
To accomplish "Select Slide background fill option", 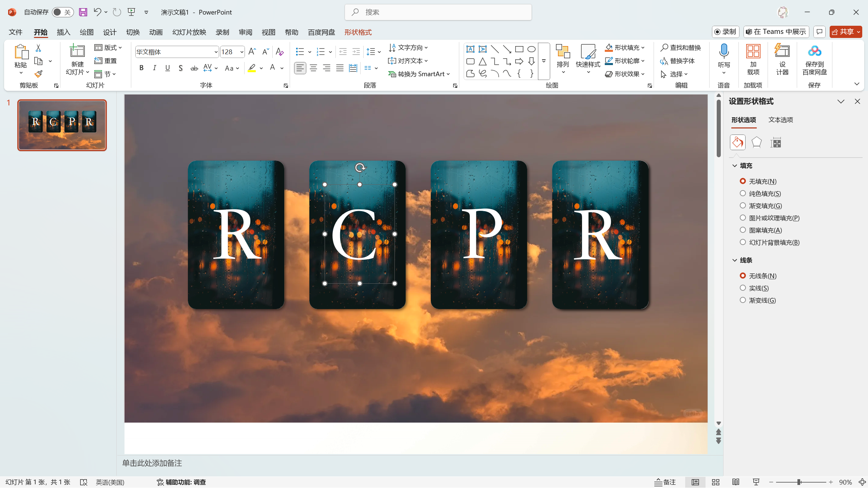I will [x=743, y=242].
